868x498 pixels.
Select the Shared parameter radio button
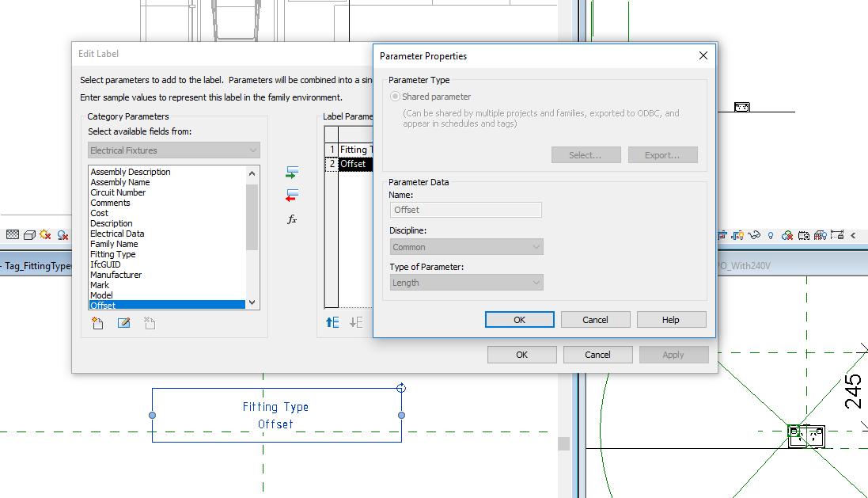click(x=395, y=97)
